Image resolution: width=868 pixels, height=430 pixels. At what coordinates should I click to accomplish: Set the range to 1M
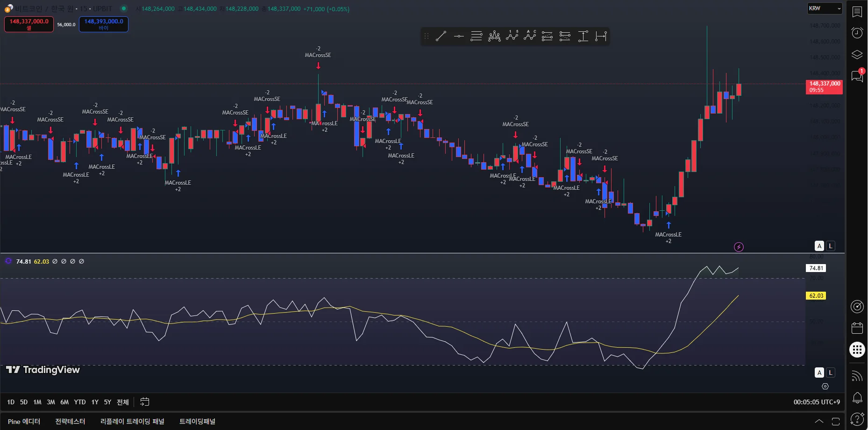[x=37, y=402]
